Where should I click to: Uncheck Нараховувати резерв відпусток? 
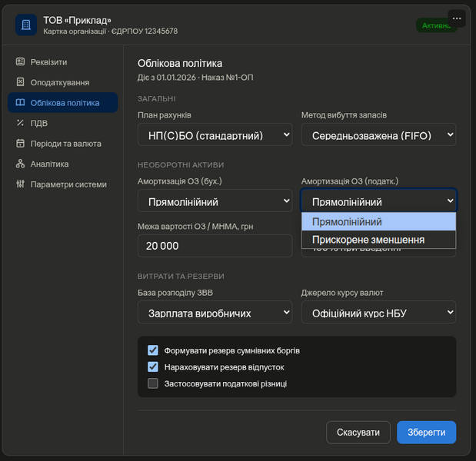click(x=153, y=366)
